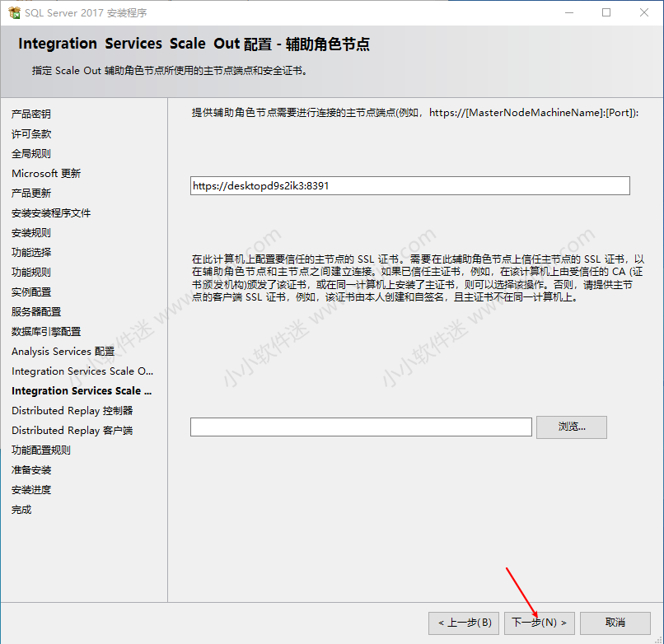Select the Microsoft 更新 step
The image size is (664, 644).
46,174
